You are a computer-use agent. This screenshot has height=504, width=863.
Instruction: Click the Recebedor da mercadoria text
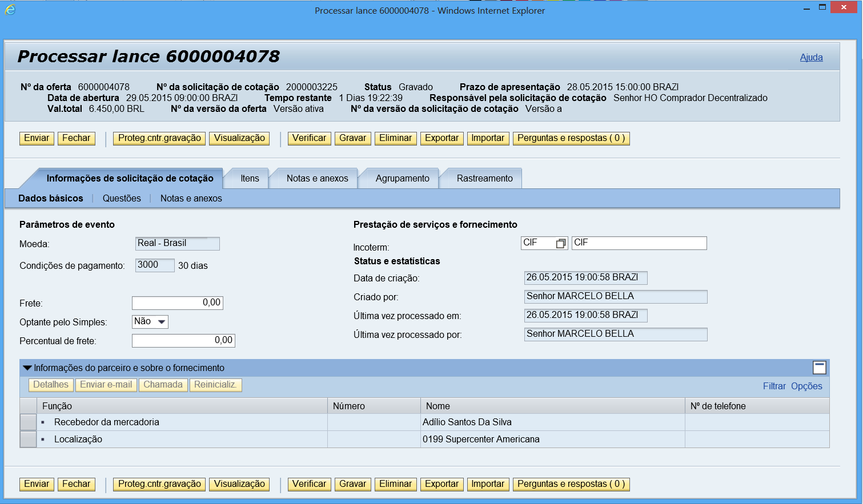click(107, 422)
